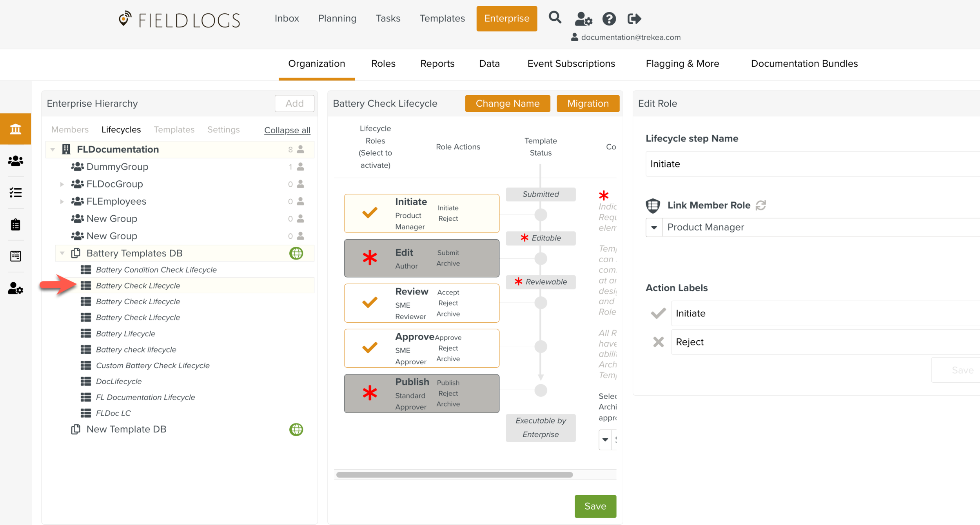Click the search magnifier icon

click(555, 18)
